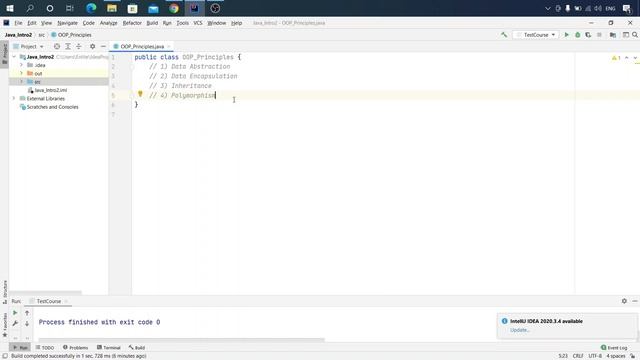Hide the Run panel via minus icon
The width and height of the screenshot is (640, 360).
635,301
